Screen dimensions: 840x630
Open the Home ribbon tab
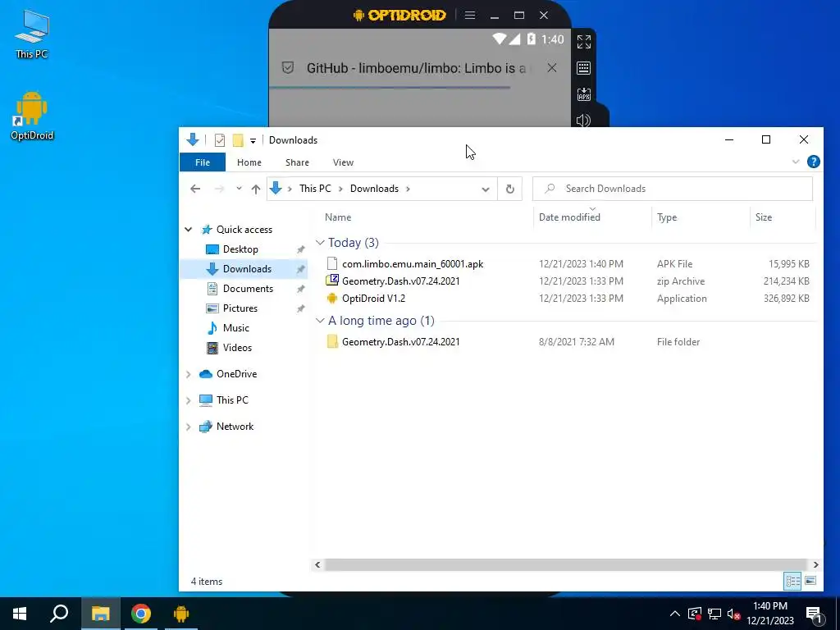point(249,162)
